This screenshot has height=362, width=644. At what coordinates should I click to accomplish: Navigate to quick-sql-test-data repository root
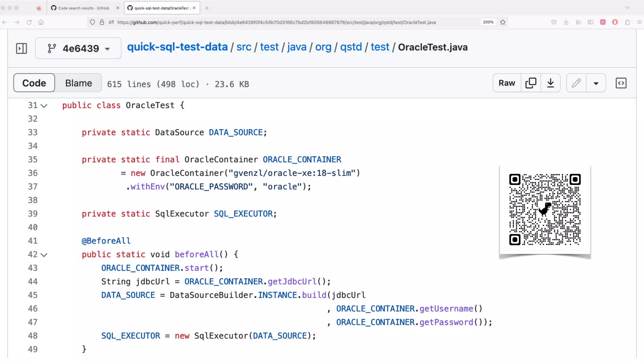tap(177, 47)
